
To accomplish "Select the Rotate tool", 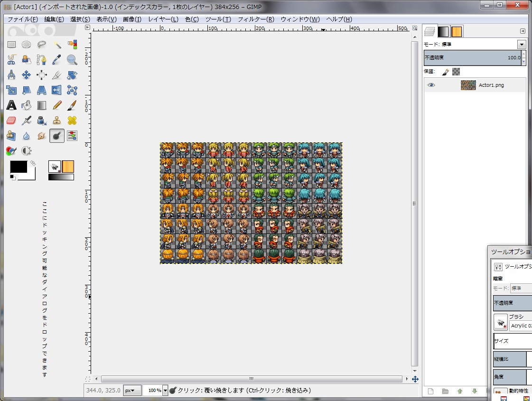I will pos(72,75).
